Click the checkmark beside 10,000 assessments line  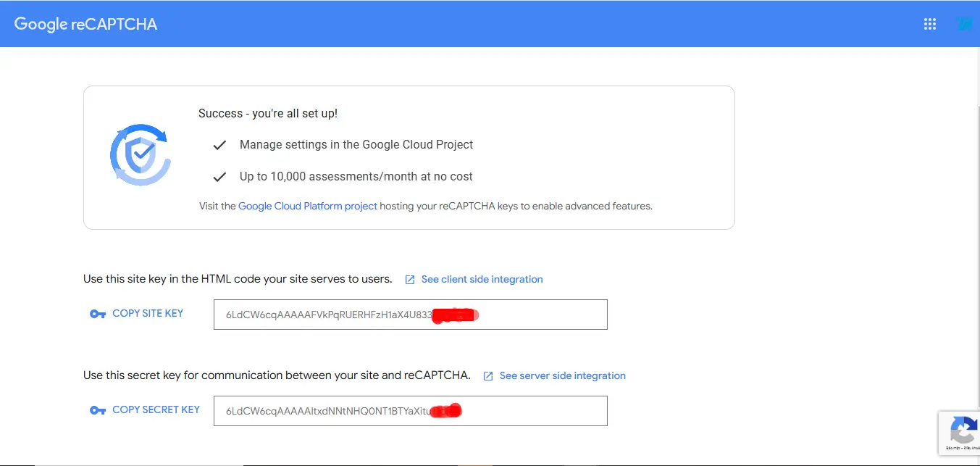[219, 177]
